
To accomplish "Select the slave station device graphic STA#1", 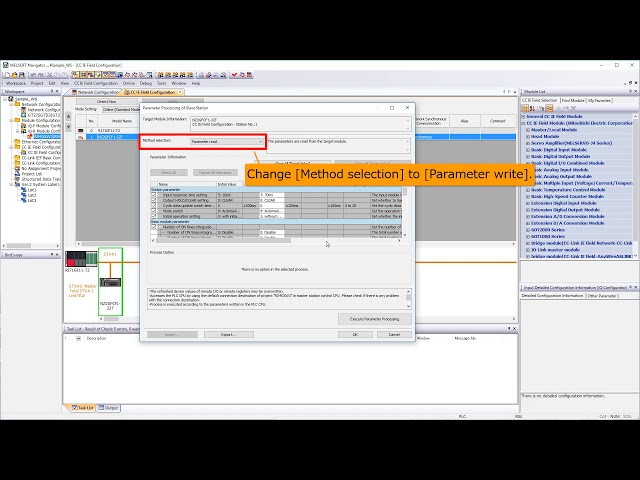I will tap(110, 282).
